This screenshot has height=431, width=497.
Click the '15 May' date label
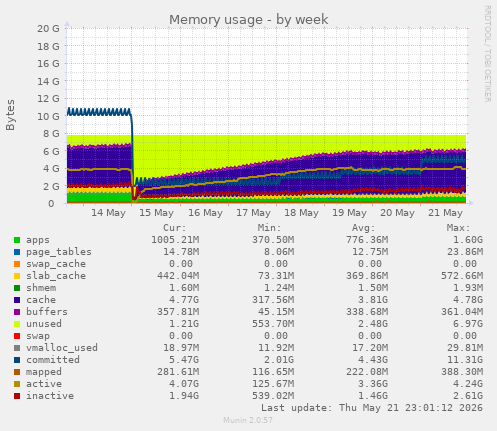tap(156, 213)
